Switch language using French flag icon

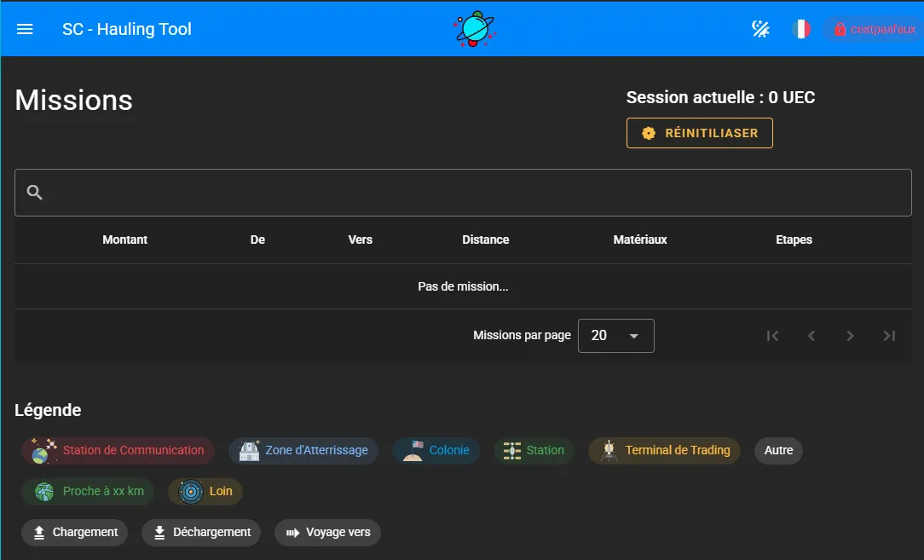[801, 29]
